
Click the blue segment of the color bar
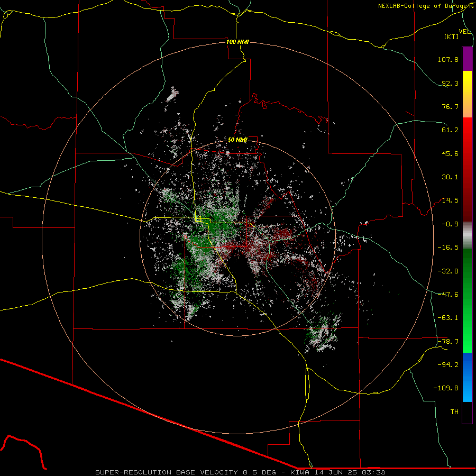click(x=467, y=377)
